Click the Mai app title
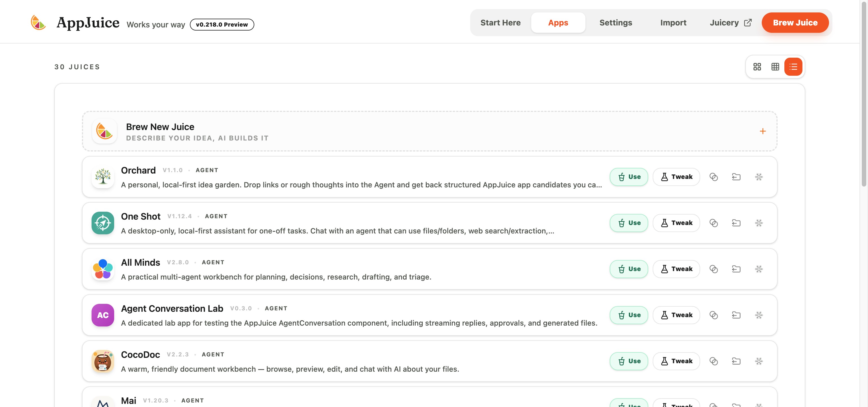 (128, 400)
